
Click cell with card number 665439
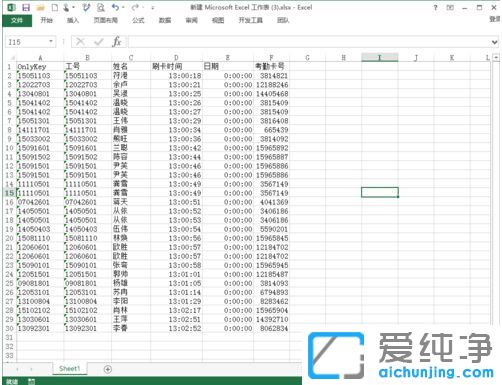(x=271, y=130)
